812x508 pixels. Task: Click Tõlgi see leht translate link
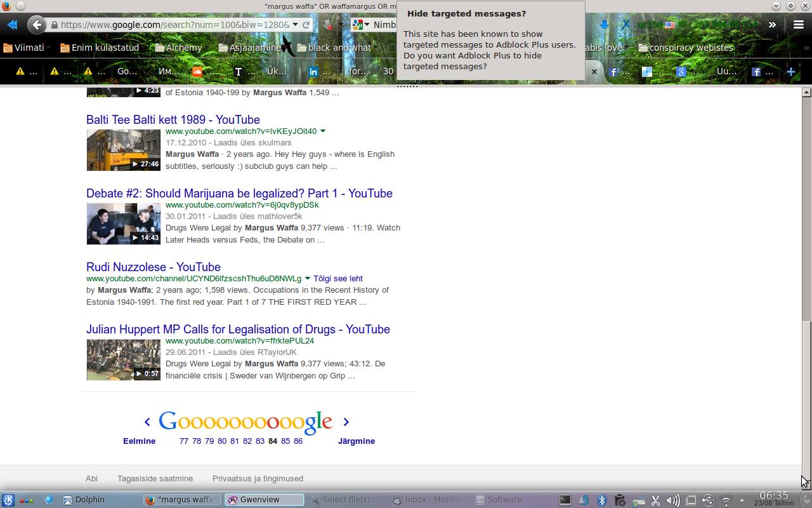(x=338, y=279)
